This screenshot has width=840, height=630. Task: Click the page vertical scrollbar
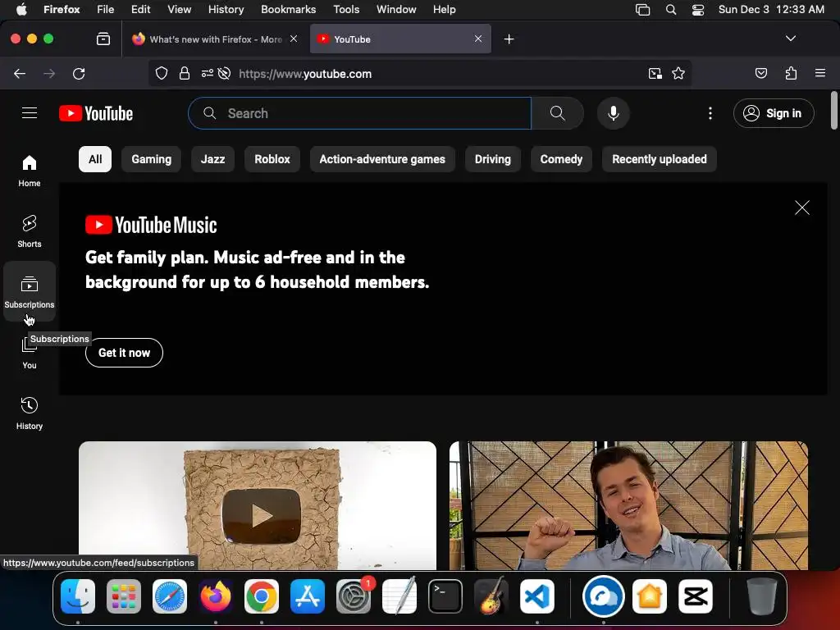pyautogui.click(x=833, y=111)
